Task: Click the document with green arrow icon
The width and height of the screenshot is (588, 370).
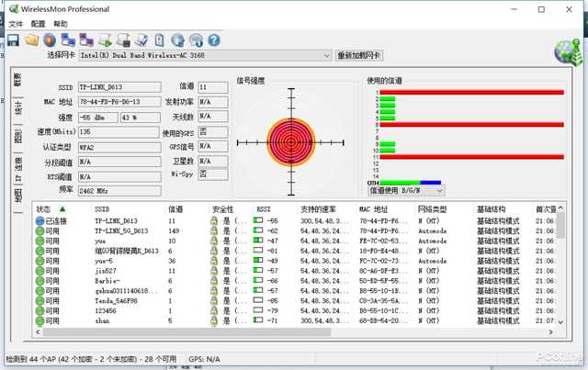Action: click(x=105, y=40)
